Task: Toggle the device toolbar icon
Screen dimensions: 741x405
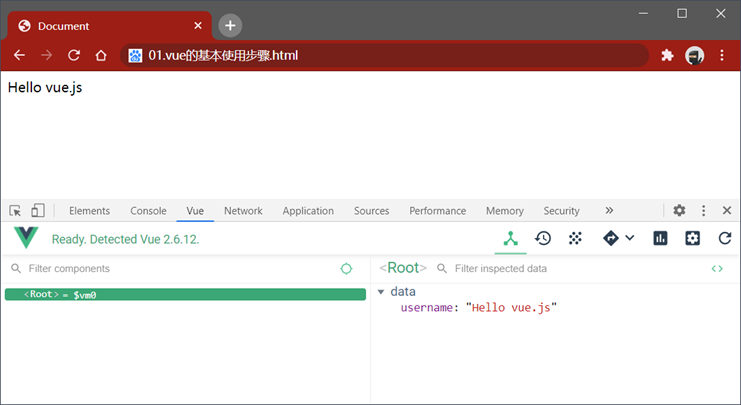Action: click(x=38, y=211)
